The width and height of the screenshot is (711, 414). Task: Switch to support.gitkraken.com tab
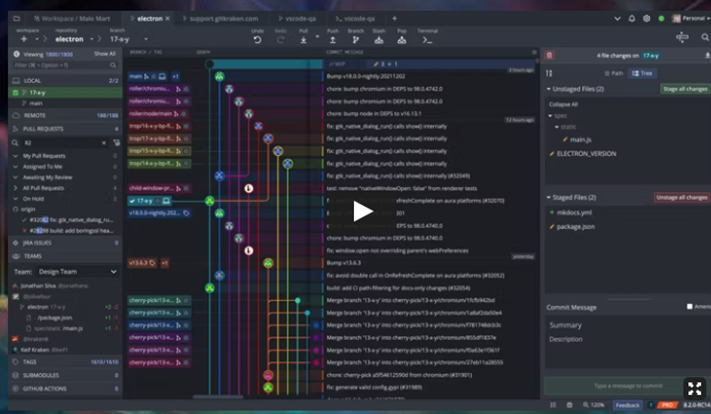coord(220,19)
